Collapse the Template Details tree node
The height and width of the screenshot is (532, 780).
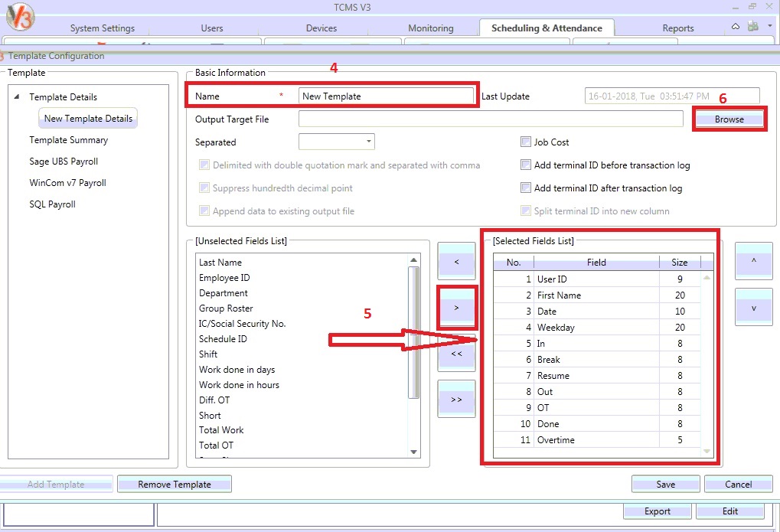point(18,97)
